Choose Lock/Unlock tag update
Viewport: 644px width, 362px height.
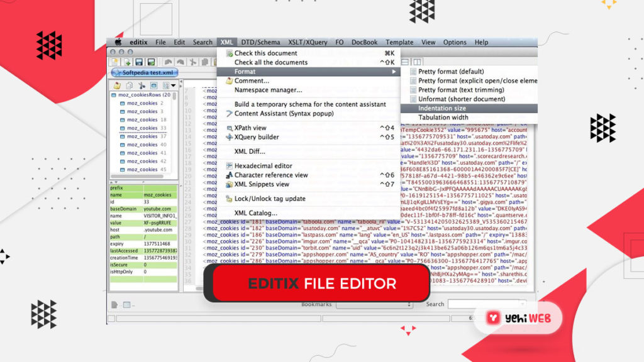tap(269, 199)
